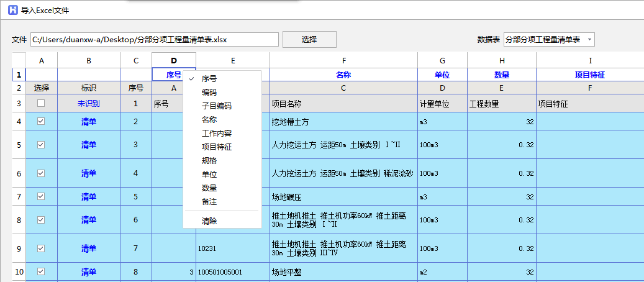Select 工作内容 menu entry
Image resolution: width=644 pixels, height=282 pixels.
(x=216, y=134)
